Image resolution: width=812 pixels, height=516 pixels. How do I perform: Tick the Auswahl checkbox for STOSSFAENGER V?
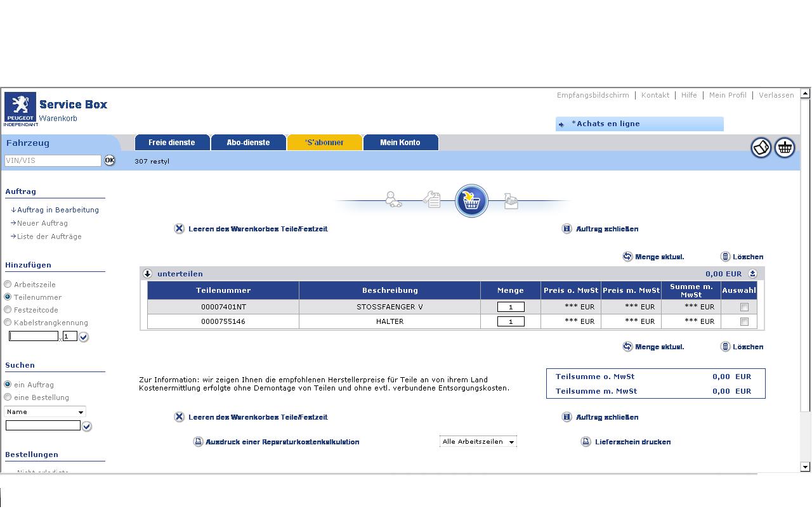(x=744, y=307)
